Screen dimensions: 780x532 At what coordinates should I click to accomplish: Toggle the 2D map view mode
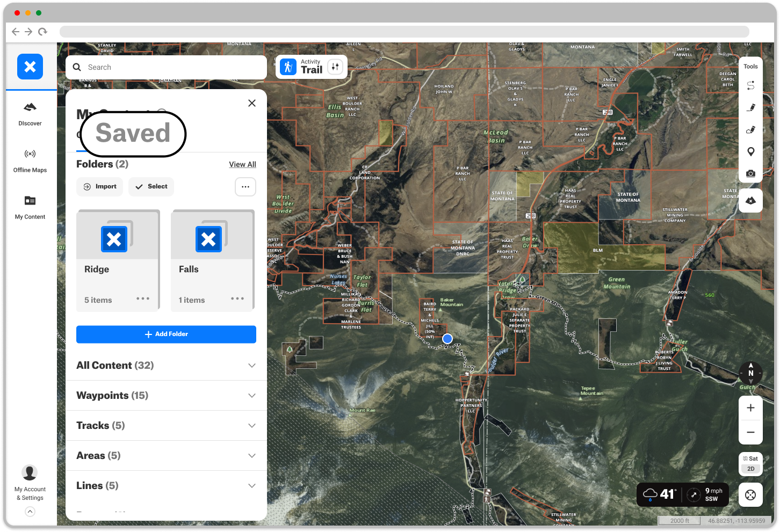point(750,469)
